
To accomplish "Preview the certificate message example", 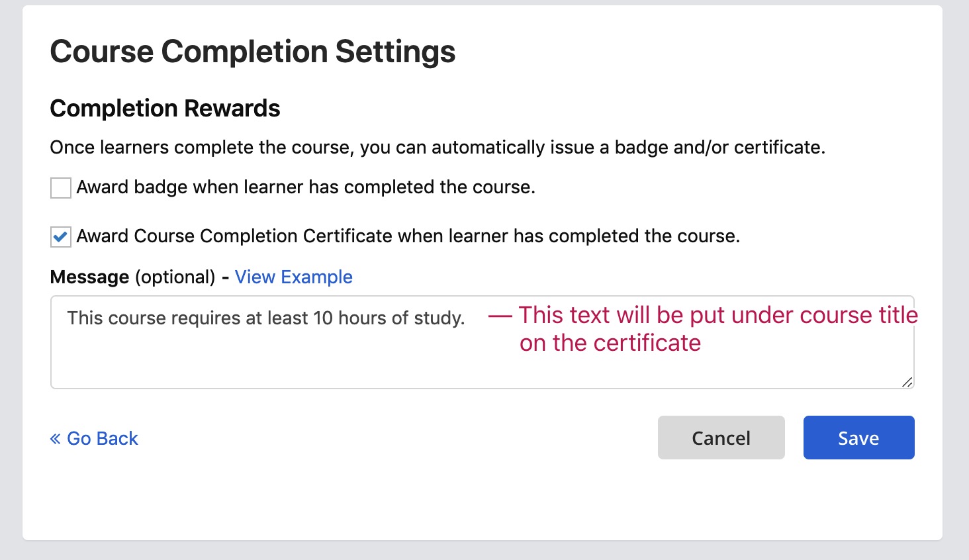I will point(294,277).
